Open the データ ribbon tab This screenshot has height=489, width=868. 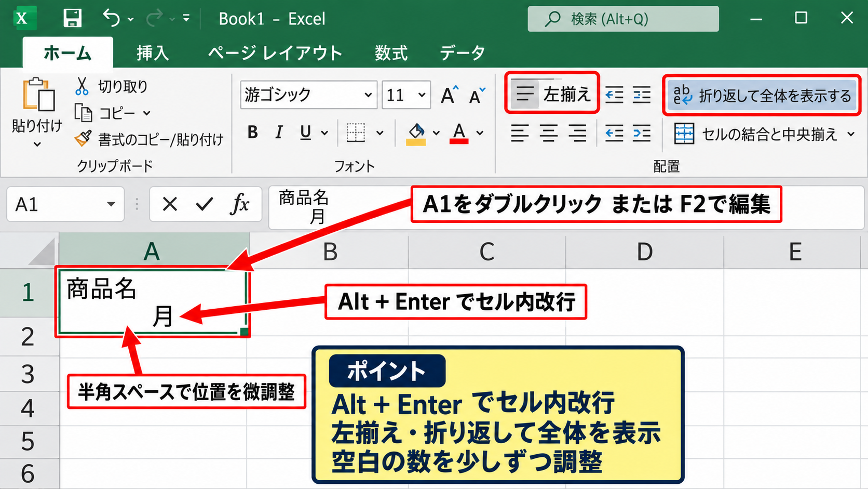462,53
